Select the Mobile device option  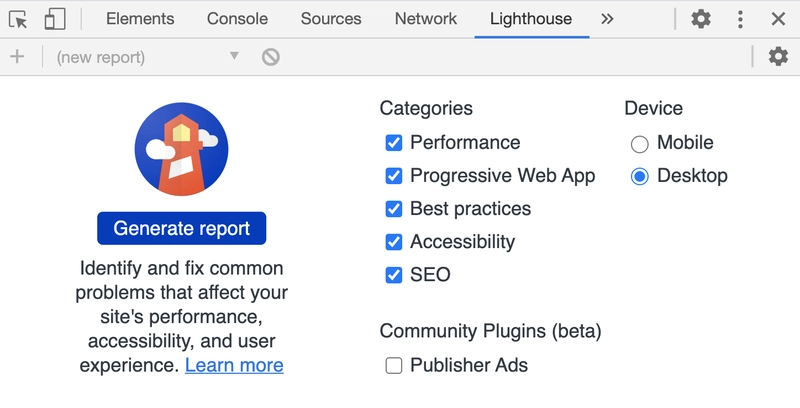point(640,144)
